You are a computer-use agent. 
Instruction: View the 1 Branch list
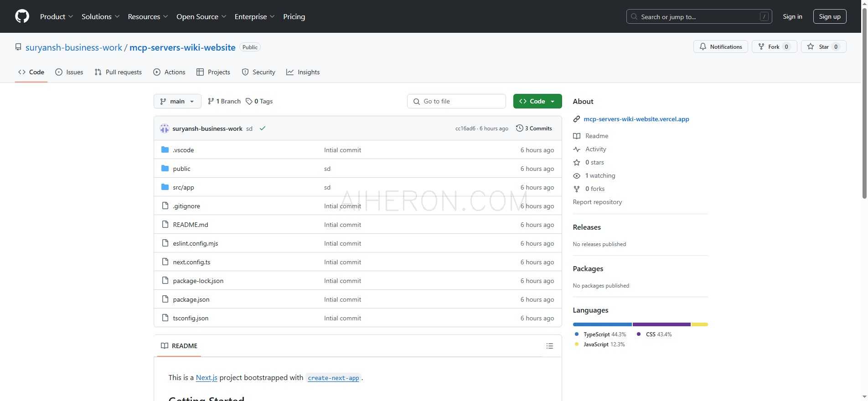point(224,101)
